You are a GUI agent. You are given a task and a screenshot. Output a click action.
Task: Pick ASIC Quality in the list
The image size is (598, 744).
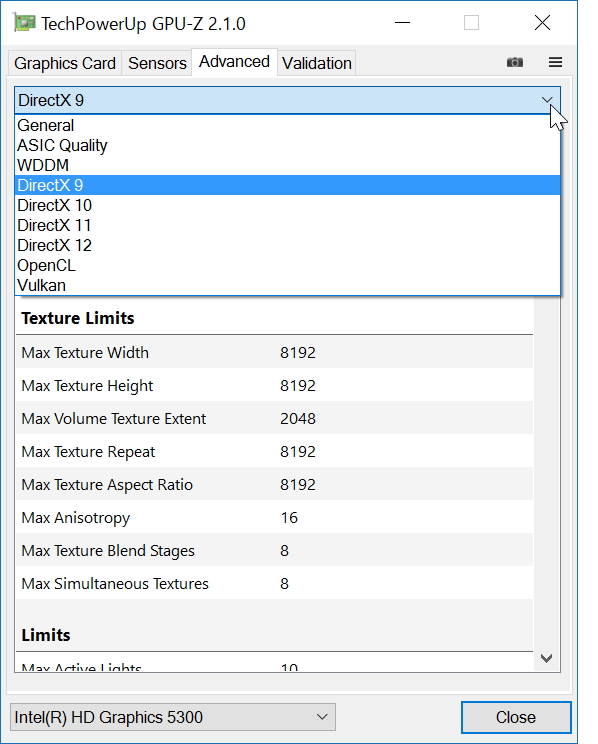pyautogui.click(x=288, y=145)
